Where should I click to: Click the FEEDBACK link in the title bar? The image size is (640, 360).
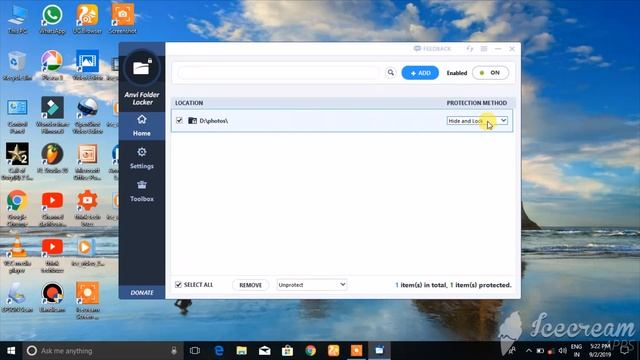point(432,49)
